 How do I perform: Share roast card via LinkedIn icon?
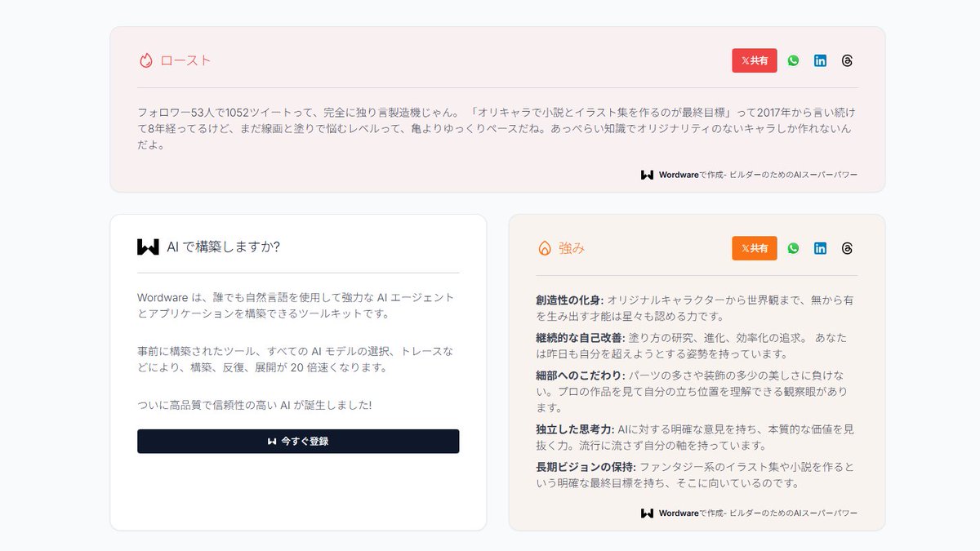click(820, 60)
